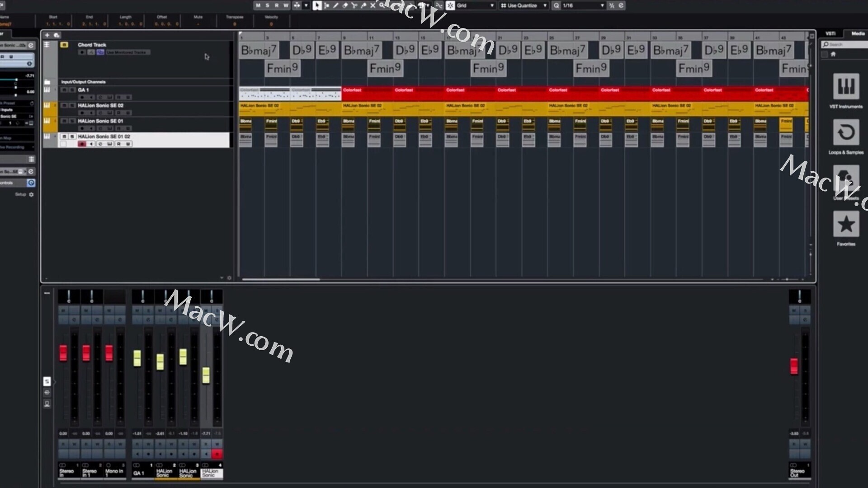
Task: Select the first Fmin9 chord event
Action: [283, 68]
